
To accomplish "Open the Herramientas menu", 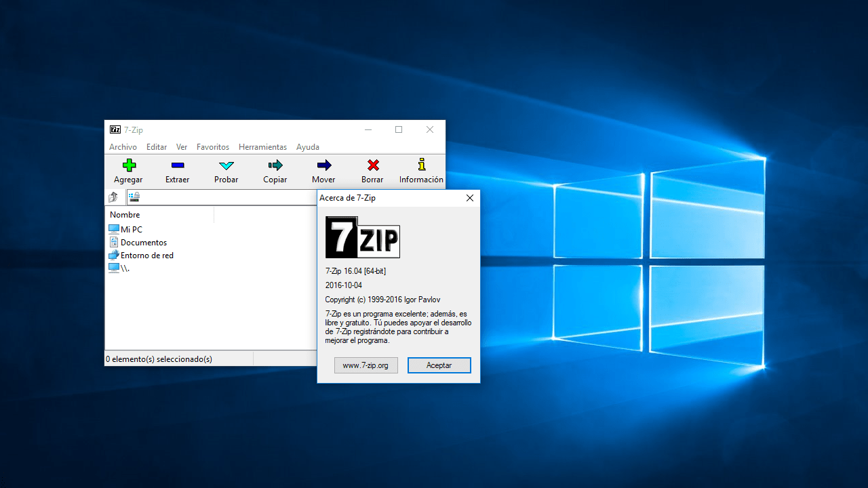I will [x=262, y=146].
